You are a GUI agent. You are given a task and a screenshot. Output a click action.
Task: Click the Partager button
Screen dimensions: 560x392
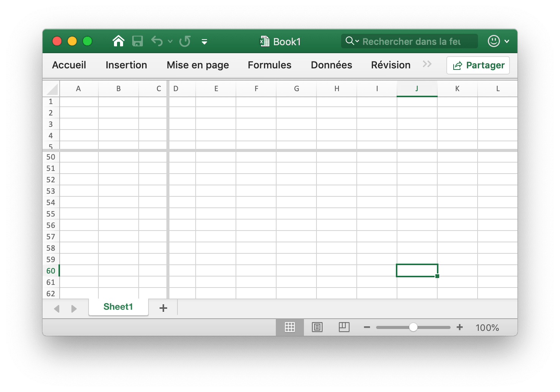[x=478, y=65]
